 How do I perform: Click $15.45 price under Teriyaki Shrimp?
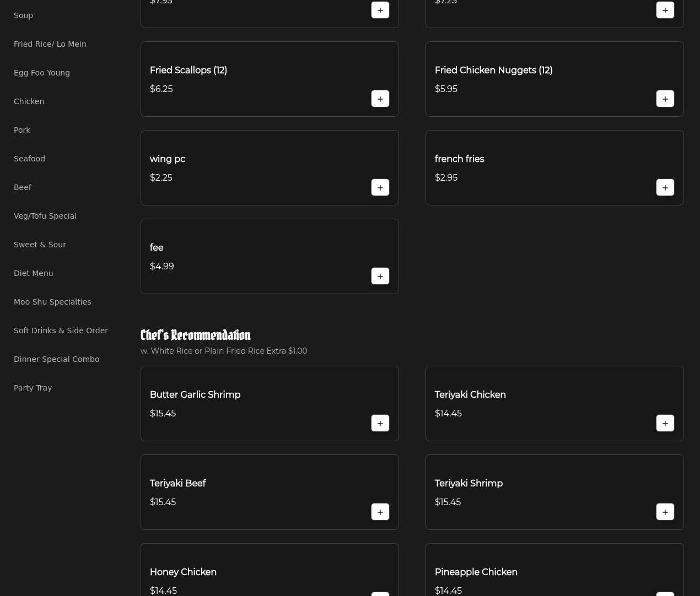click(x=448, y=502)
